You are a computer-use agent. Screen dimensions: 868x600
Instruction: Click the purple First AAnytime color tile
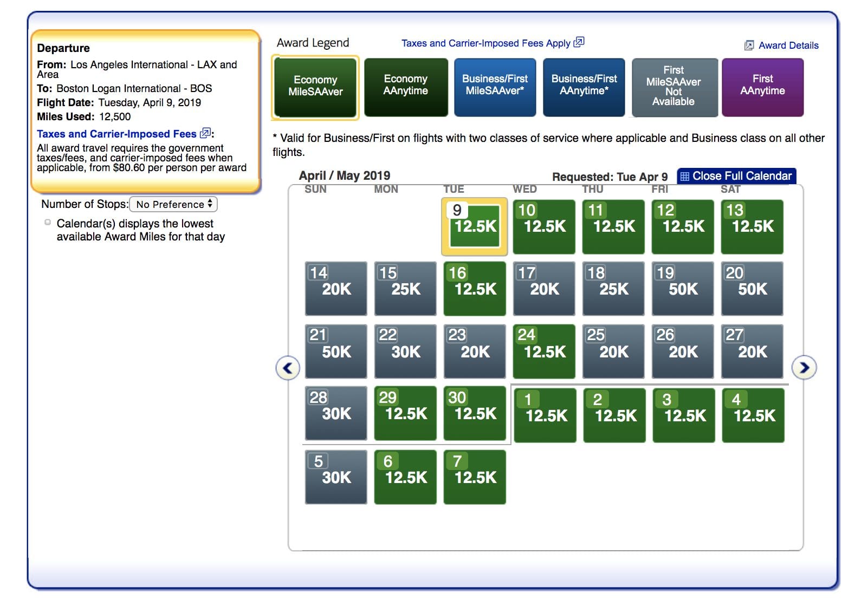pos(763,87)
